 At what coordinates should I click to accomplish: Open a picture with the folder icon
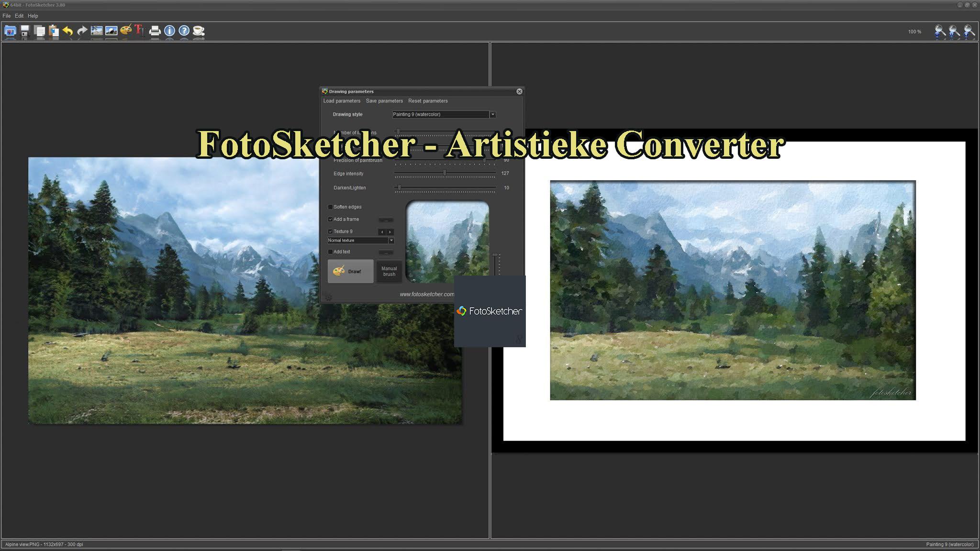[10, 31]
